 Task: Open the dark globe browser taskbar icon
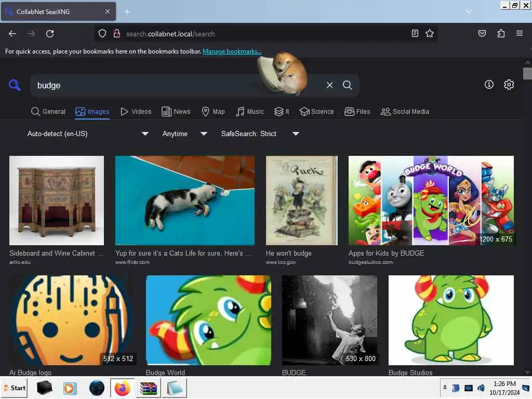point(97,388)
